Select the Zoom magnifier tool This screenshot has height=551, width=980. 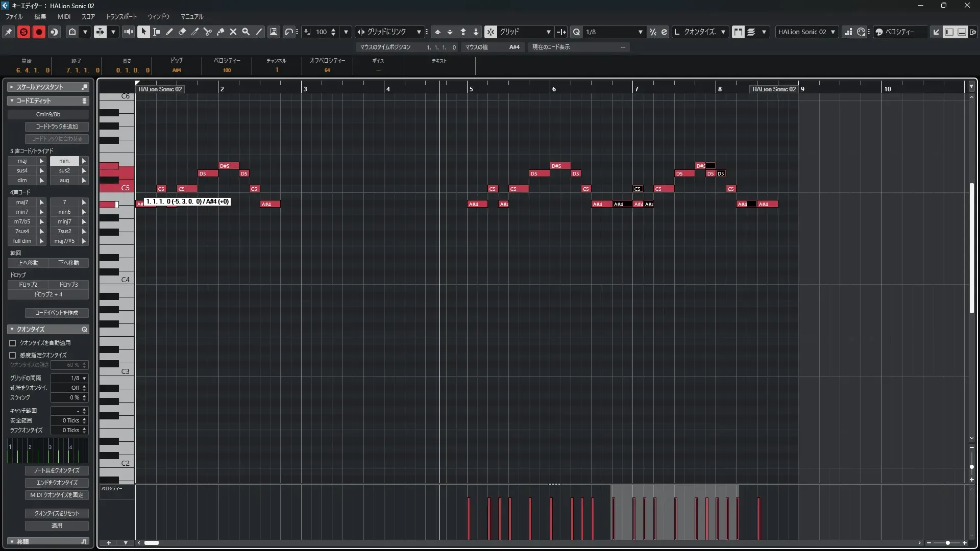tap(246, 32)
